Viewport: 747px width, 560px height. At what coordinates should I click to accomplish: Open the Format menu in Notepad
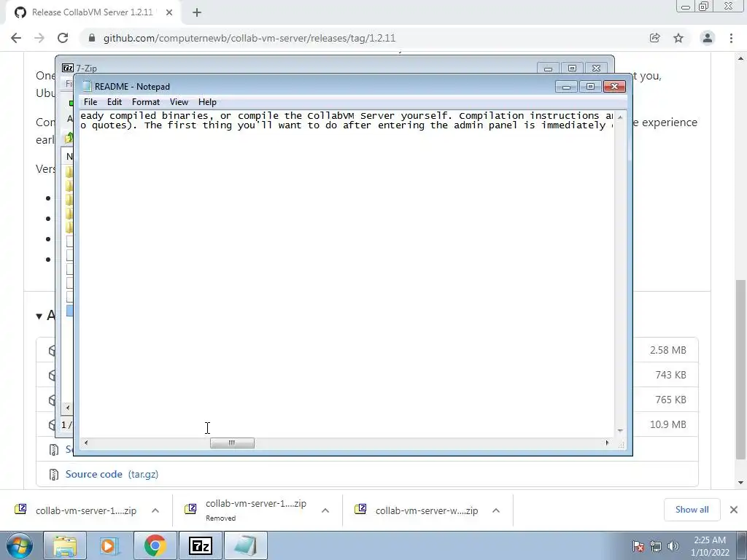coord(146,102)
